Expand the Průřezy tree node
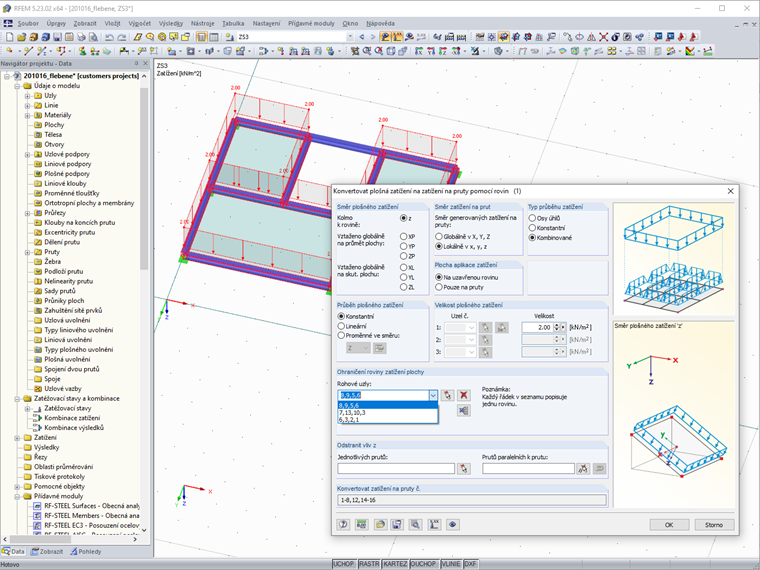Viewport: 760px width, 570px height. [28, 213]
